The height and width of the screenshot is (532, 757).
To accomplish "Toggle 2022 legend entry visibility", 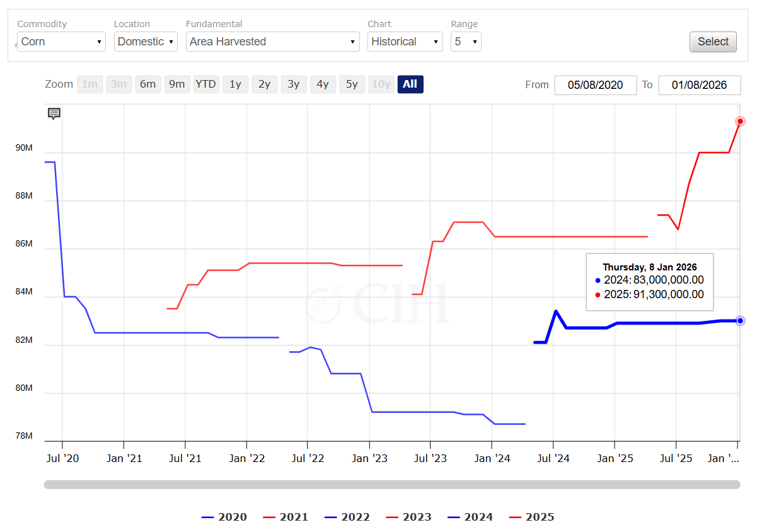I will click(347, 518).
